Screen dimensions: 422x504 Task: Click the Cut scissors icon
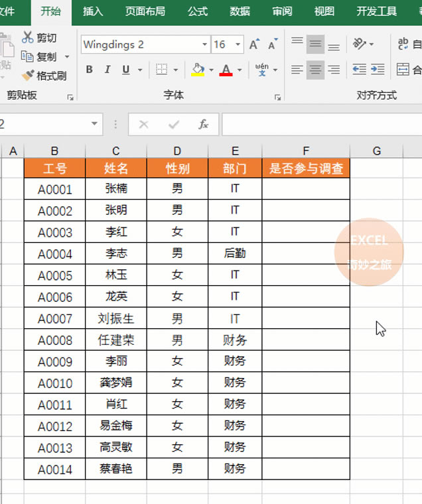coord(27,38)
